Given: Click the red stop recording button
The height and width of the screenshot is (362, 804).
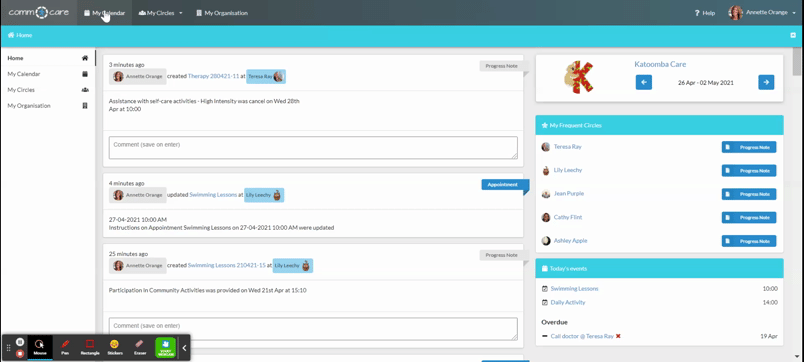Looking at the screenshot, I should tap(19, 353).
